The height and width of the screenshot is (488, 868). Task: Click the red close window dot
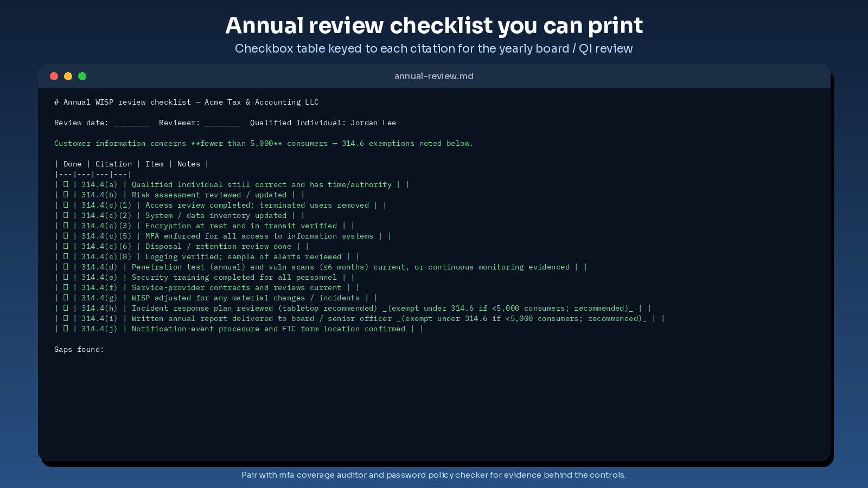point(54,76)
